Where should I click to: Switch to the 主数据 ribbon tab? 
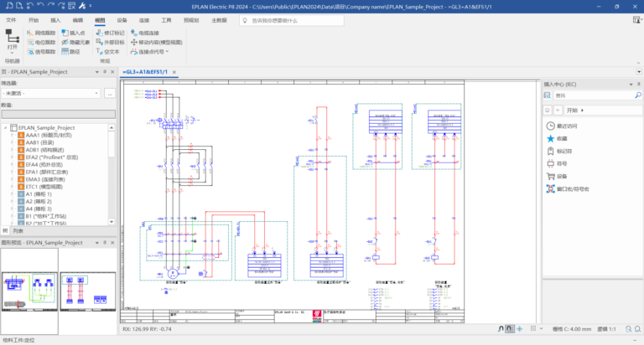(219, 20)
